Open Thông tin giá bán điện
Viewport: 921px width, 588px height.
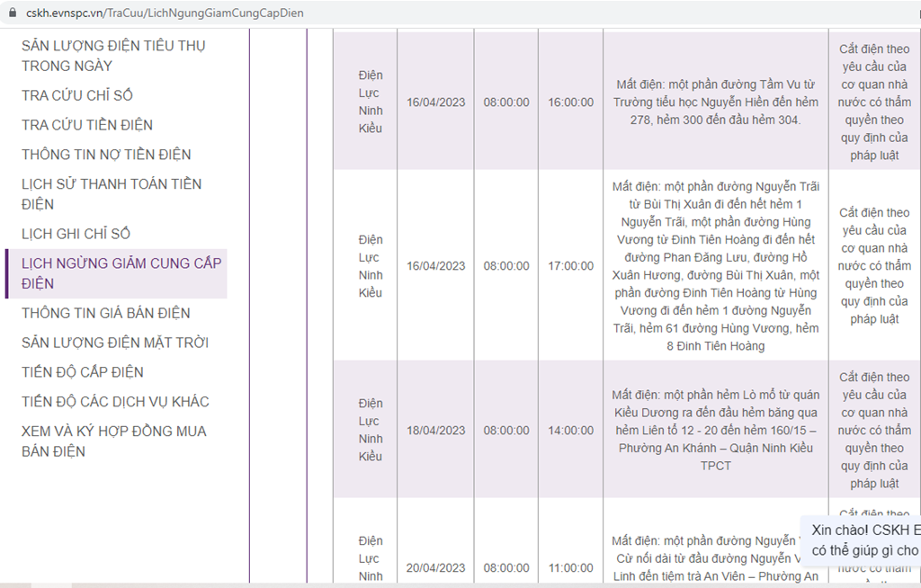tap(106, 313)
